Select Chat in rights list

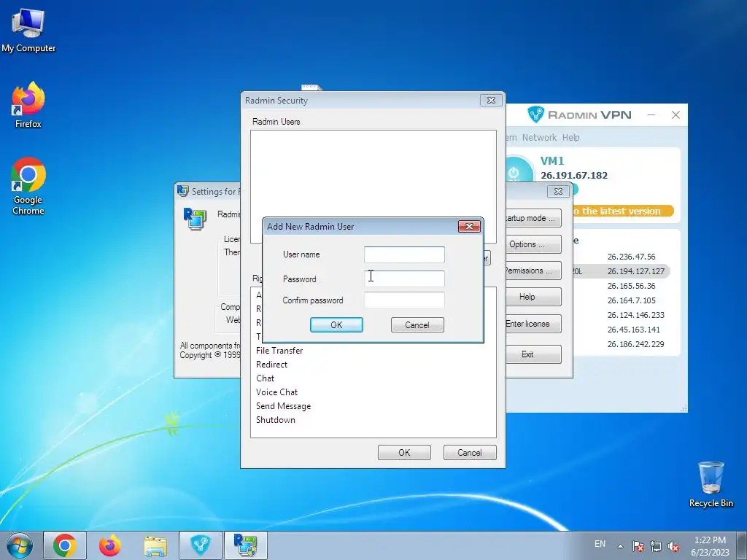tap(265, 378)
